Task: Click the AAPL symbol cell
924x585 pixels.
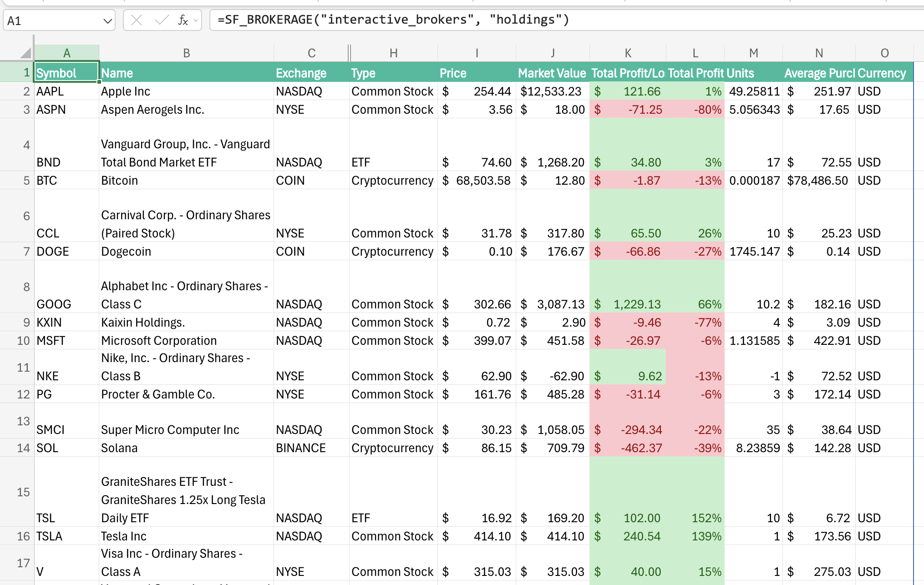Action: point(67,91)
